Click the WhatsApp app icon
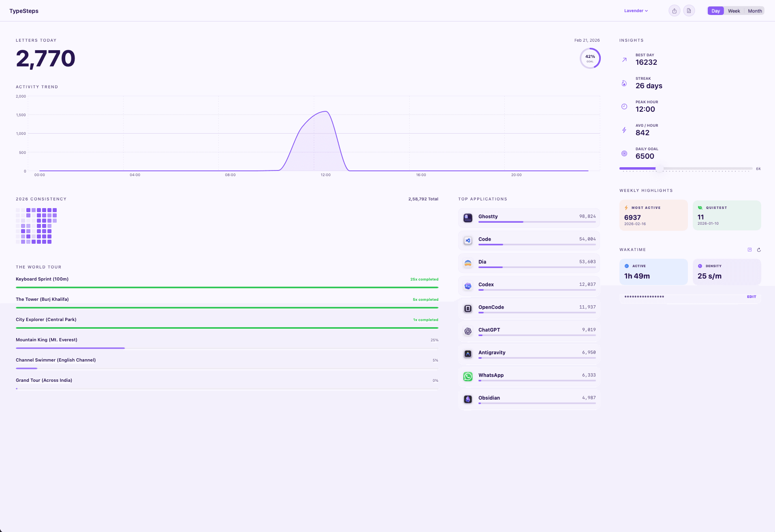Image resolution: width=775 pixels, height=532 pixels. click(468, 377)
